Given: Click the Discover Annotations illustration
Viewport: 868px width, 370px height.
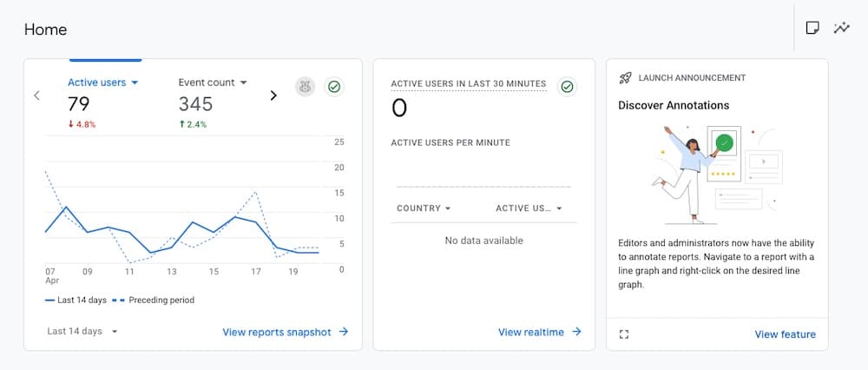Looking at the screenshot, I should [x=717, y=174].
